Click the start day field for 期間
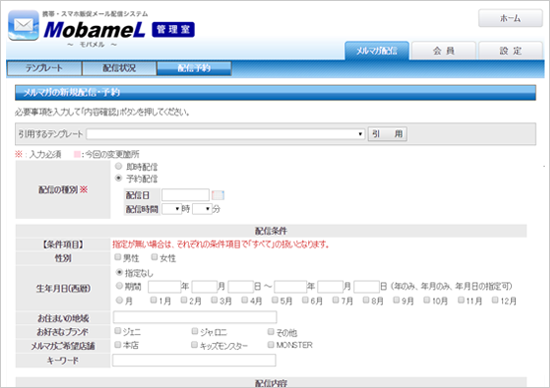 pyautogui.click(x=241, y=287)
